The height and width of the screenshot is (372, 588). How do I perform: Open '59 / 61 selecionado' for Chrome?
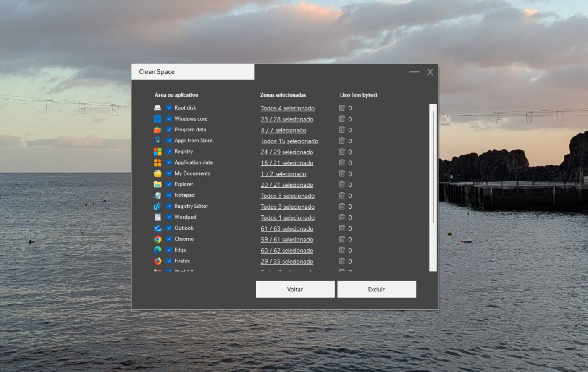pos(287,240)
